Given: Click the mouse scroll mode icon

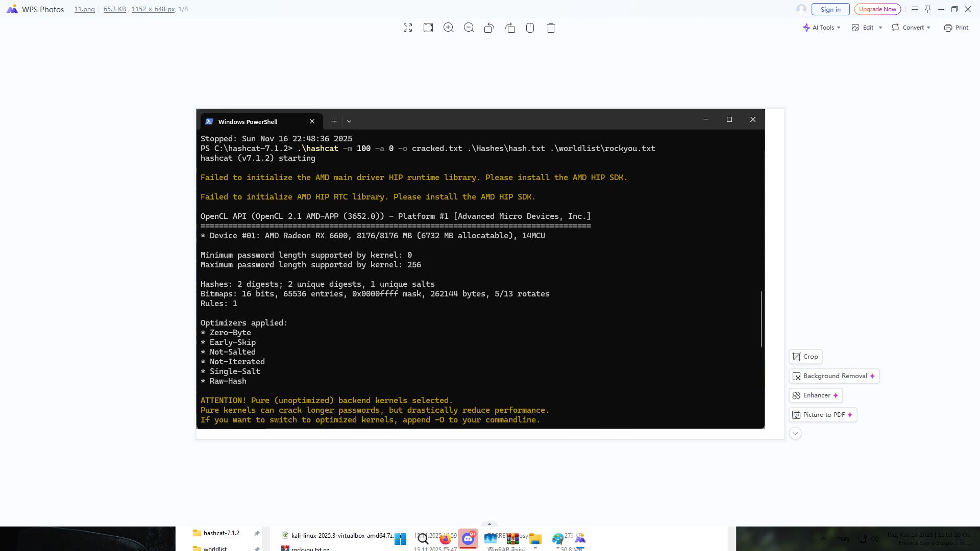Looking at the screenshot, I should coord(530,28).
